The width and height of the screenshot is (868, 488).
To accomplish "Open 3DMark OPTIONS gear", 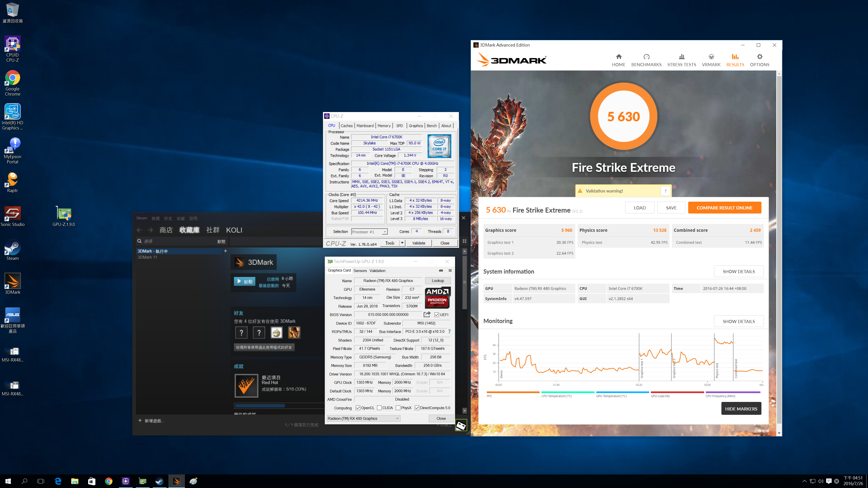I will [x=759, y=60].
